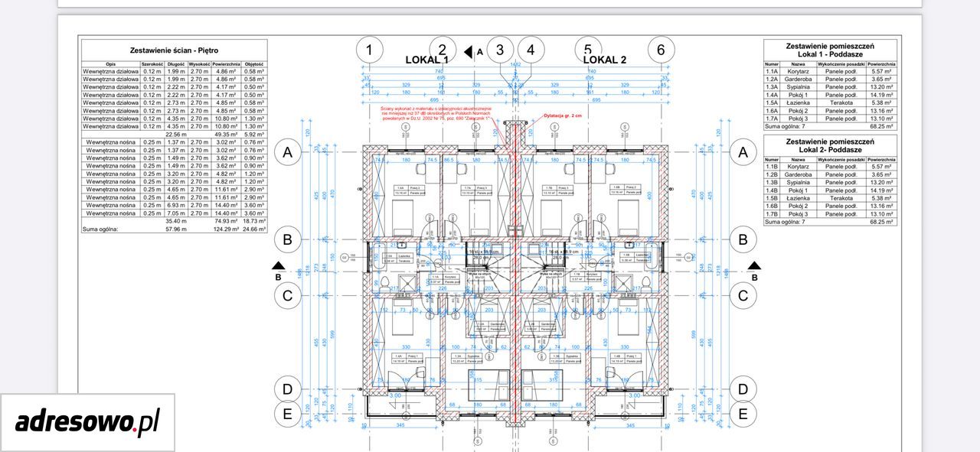Screen dimensions: 980x452
Task: Click the 'Lokal 1 - Poddasze' room table title
Action: (831, 55)
